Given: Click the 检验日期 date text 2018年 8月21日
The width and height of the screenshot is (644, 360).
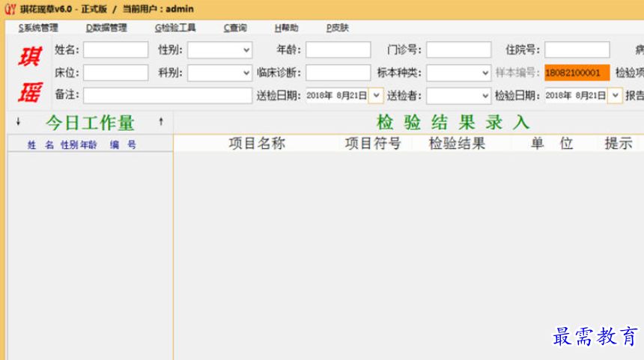Looking at the screenshot, I should [x=576, y=96].
